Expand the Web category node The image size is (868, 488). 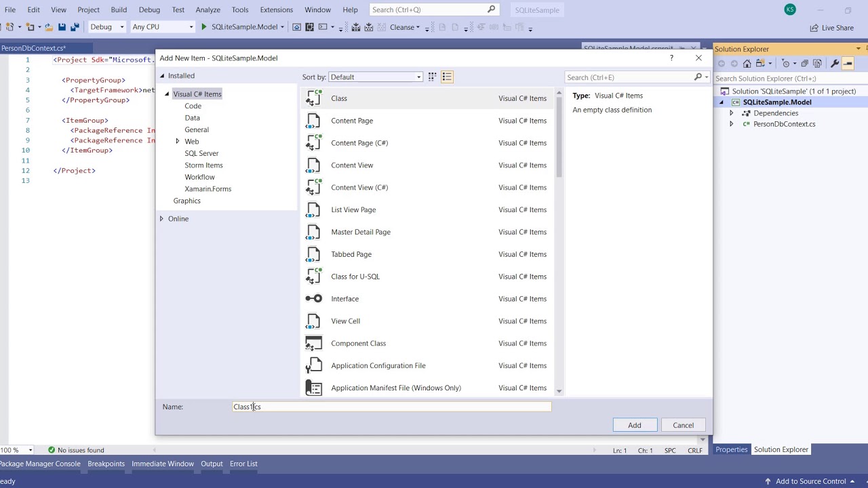click(x=178, y=142)
